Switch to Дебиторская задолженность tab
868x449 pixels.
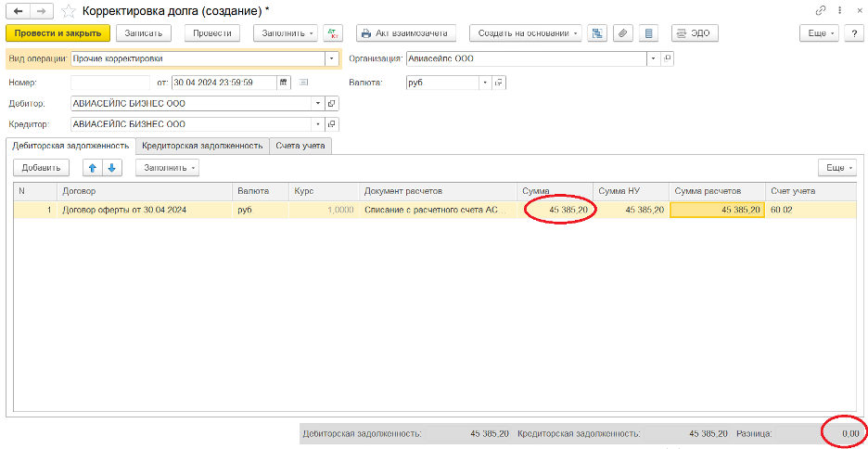[x=70, y=147]
